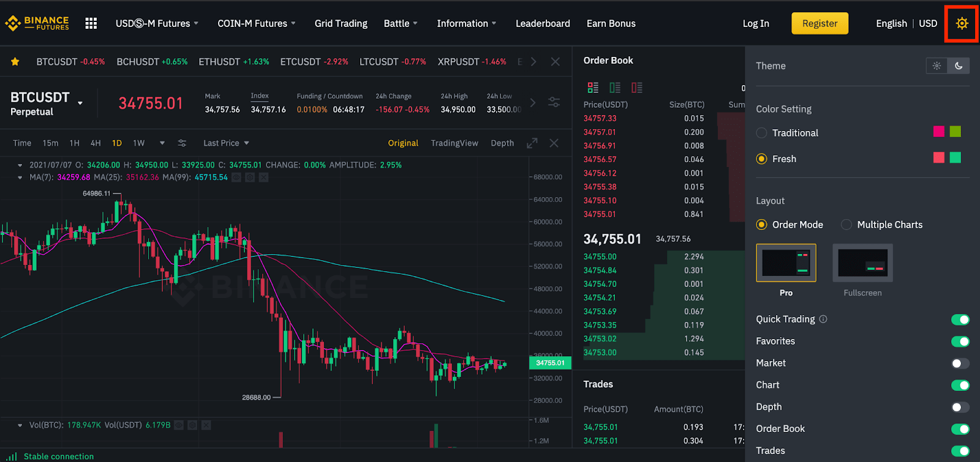Close the chart panel
The height and width of the screenshot is (462, 980).
[554, 143]
